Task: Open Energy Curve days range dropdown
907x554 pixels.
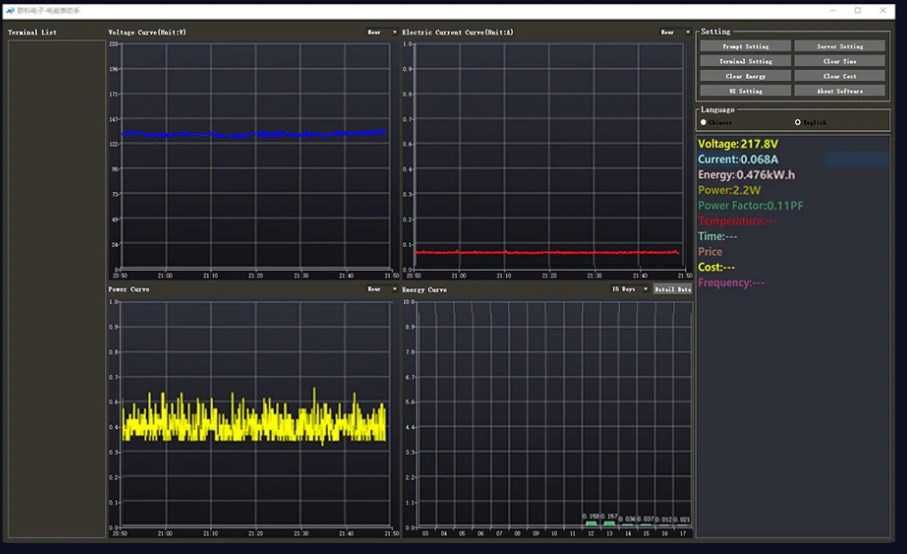Action: pyautogui.click(x=630, y=289)
